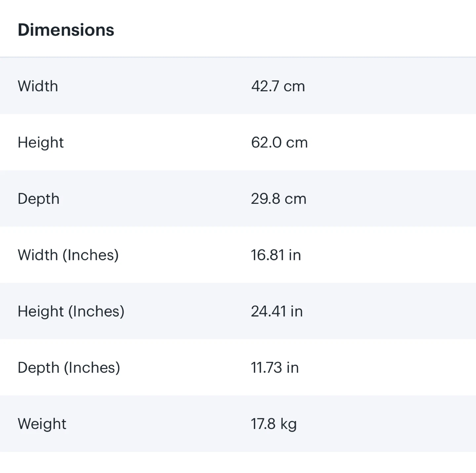
Task: Select the 62.0 cm height value
Action: [x=279, y=143]
